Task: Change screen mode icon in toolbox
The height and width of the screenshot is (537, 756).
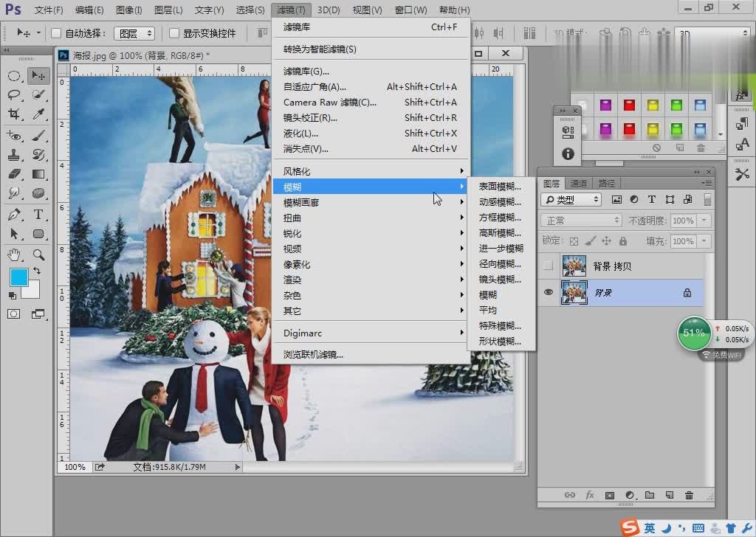Action: (x=38, y=314)
